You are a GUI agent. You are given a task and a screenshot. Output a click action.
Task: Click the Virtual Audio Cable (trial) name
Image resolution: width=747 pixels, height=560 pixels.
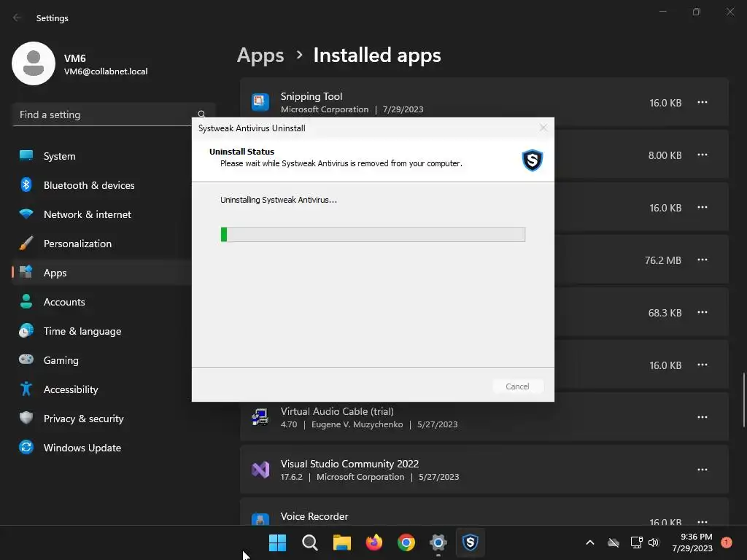337,411
